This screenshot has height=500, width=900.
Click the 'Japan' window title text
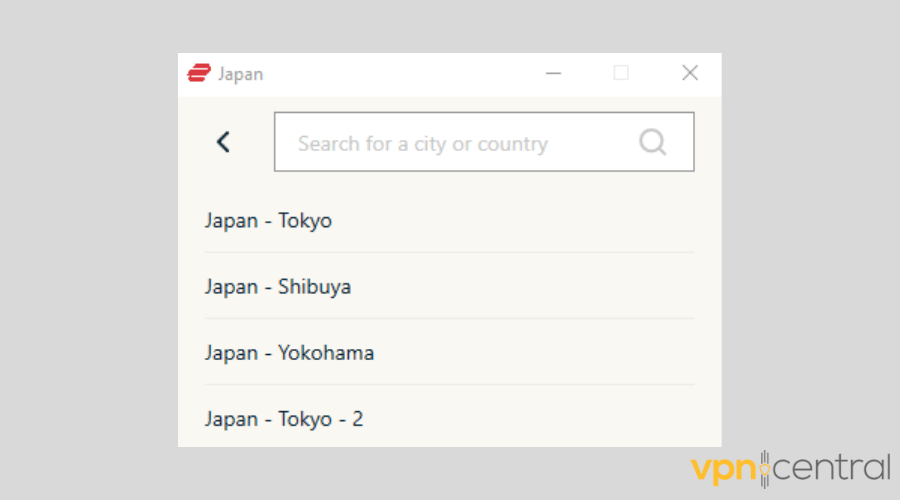[x=241, y=74]
